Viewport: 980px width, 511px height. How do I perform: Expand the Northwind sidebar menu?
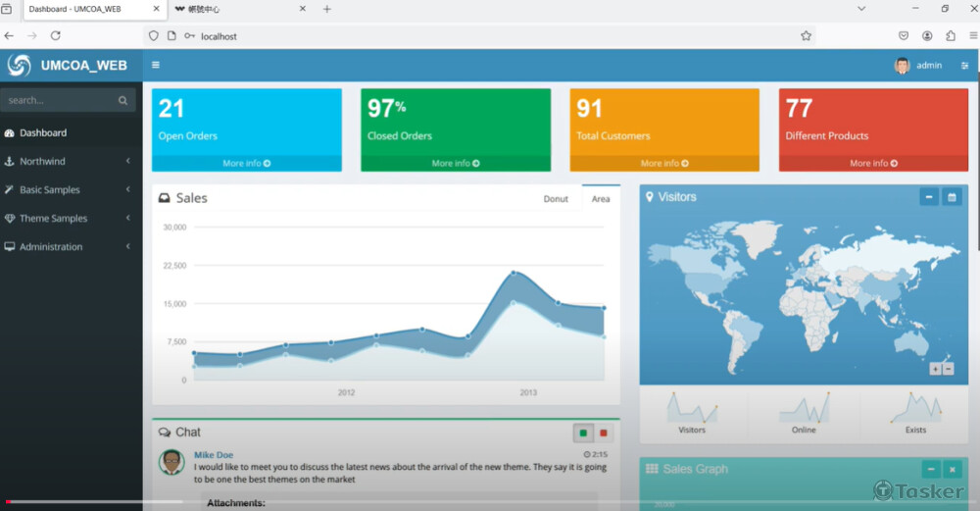pyautogui.click(x=69, y=161)
